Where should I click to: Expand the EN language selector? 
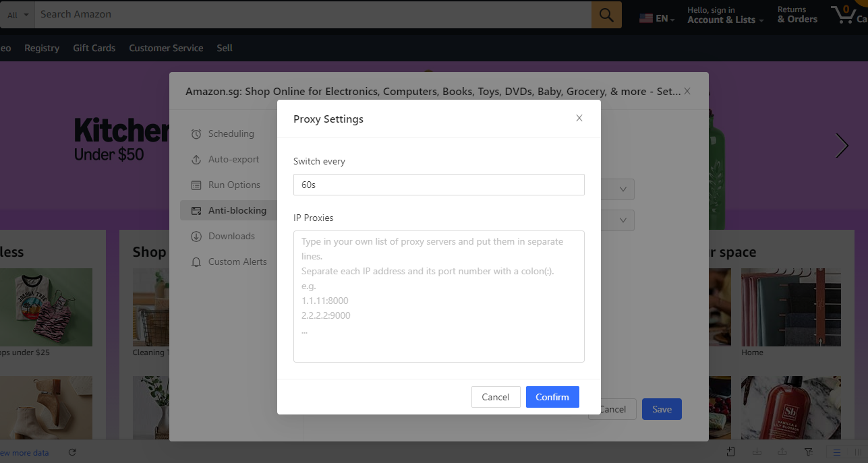tap(658, 19)
